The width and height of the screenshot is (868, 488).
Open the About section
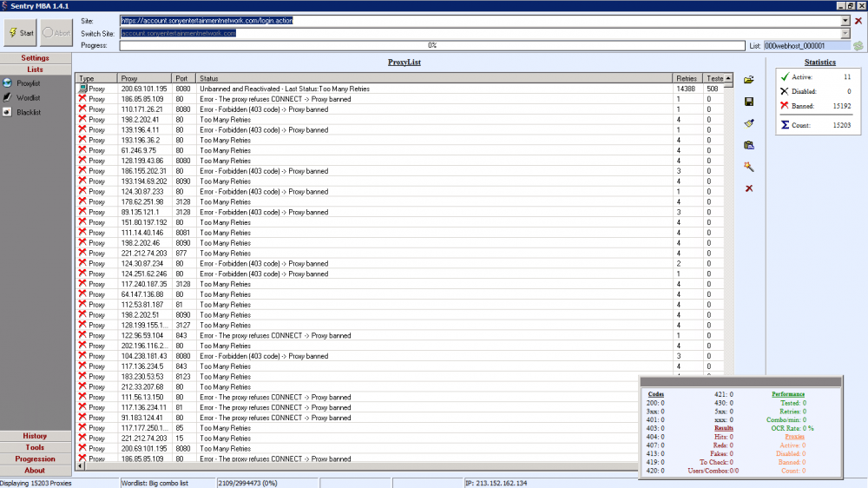[x=36, y=471]
